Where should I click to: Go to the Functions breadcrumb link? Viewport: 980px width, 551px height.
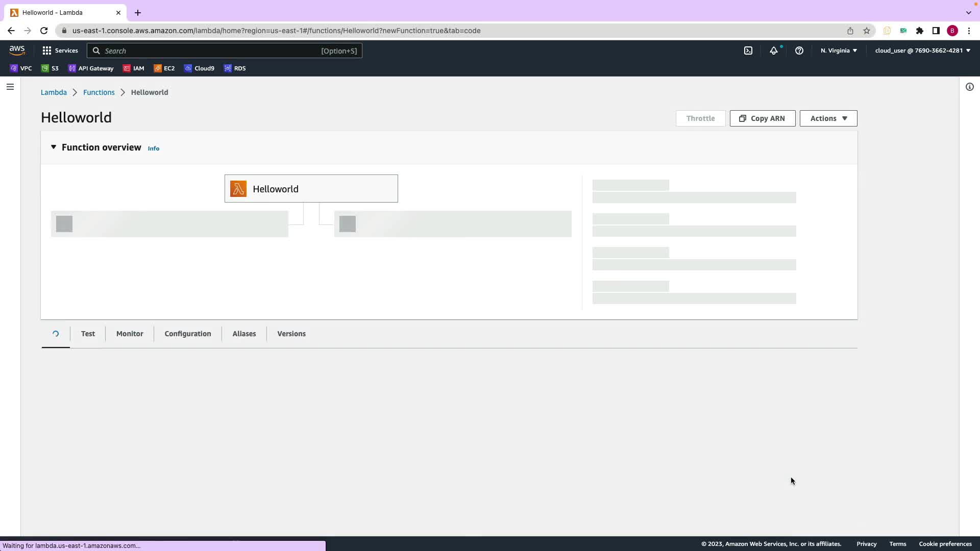click(99, 92)
